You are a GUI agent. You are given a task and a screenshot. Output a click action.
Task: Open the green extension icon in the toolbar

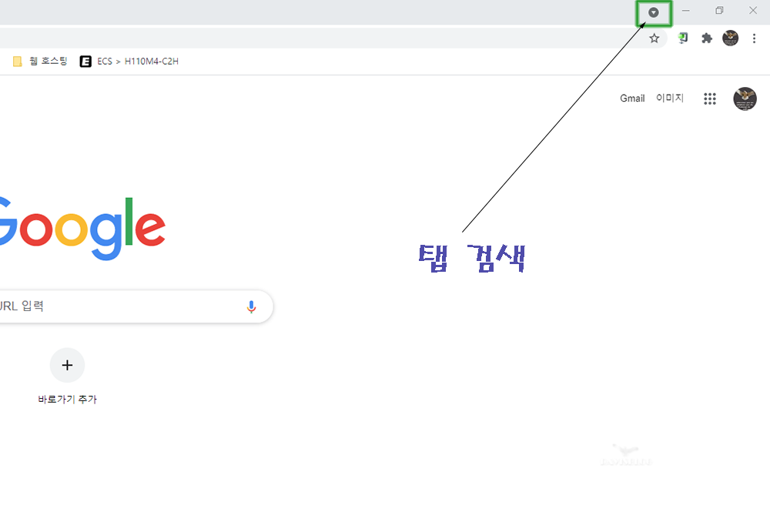682,38
